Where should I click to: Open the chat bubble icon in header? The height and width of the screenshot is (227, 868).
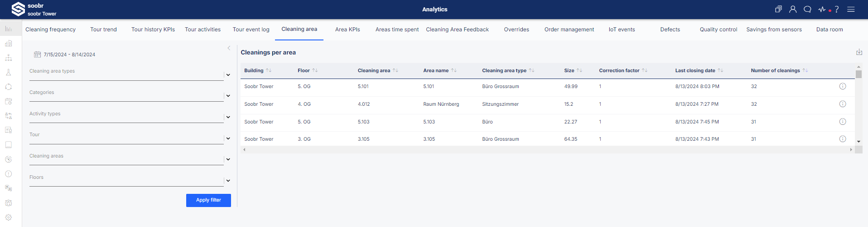pos(807,9)
